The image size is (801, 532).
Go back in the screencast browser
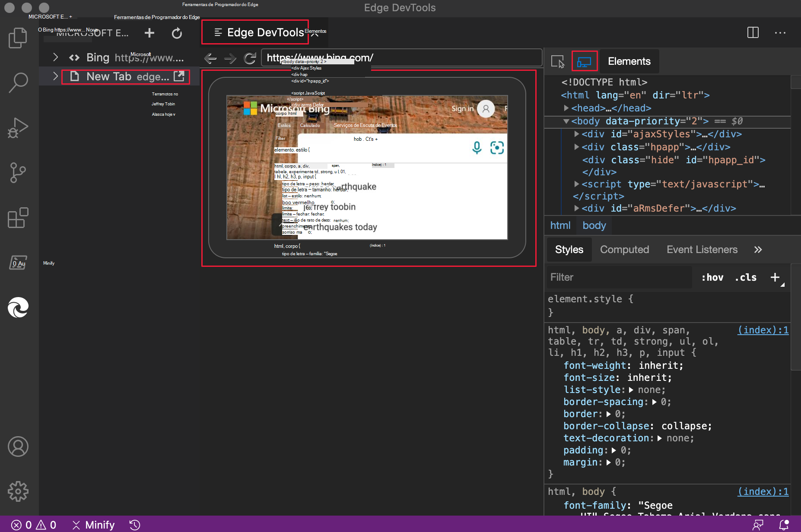(210, 58)
